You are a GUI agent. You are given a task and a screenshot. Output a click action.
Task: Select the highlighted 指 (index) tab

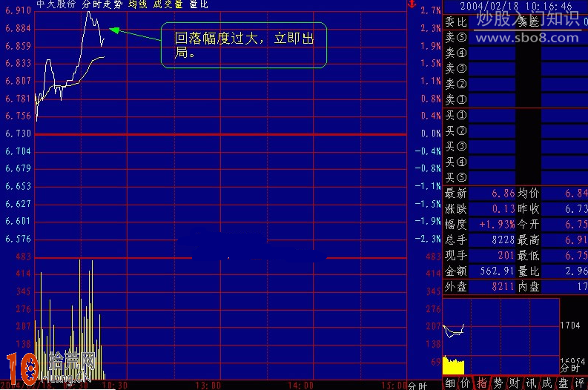pos(482,383)
